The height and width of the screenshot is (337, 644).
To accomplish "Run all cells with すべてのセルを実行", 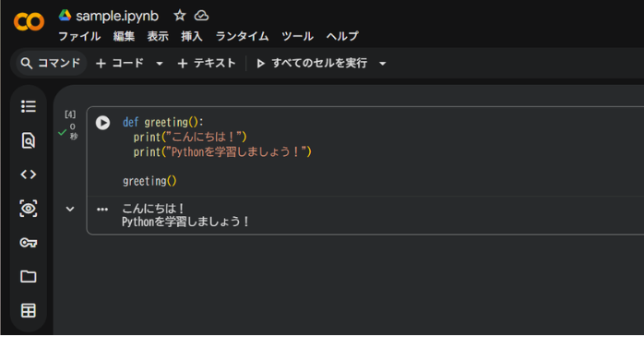I will [x=312, y=64].
